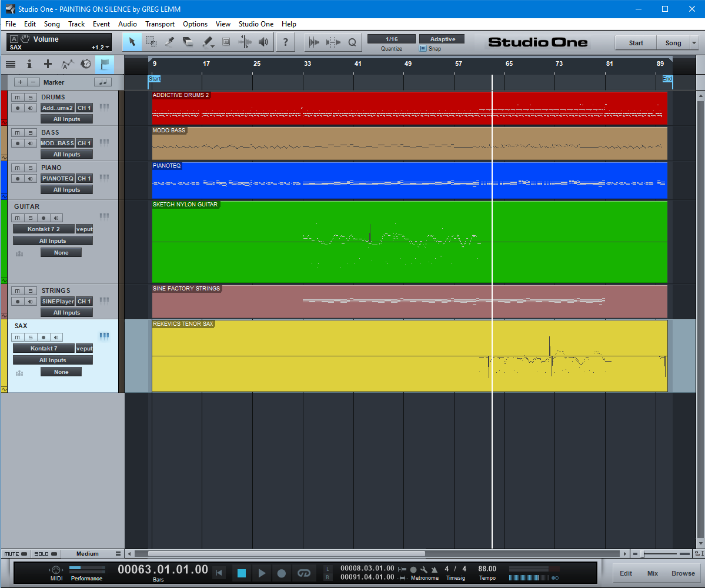
Task: Toggle the marker track flag icon
Action: point(105,64)
